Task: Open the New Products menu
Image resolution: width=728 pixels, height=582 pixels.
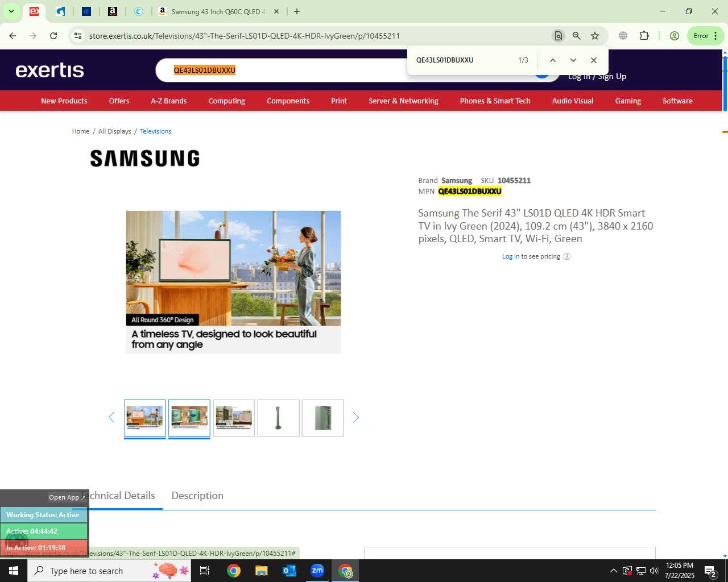Action: point(64,101)
